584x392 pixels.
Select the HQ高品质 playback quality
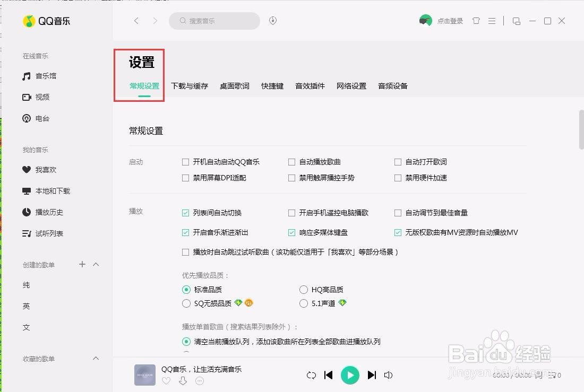click(x=303, y=290)
